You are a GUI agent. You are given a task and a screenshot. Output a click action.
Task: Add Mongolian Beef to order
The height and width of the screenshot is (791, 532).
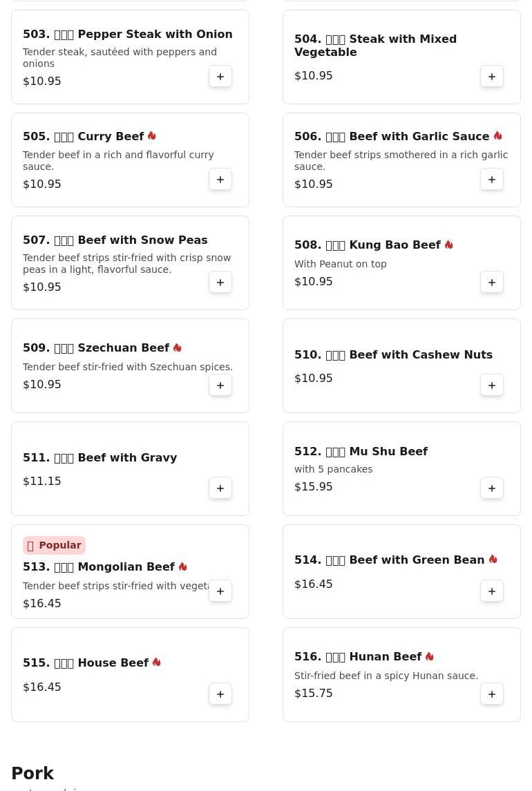click(220, 591)
